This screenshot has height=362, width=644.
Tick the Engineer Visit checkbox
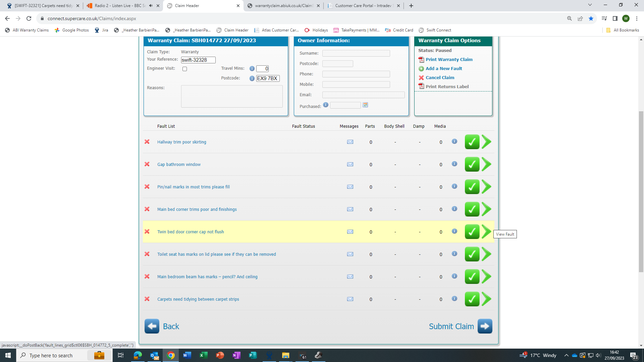pos(184,69)
